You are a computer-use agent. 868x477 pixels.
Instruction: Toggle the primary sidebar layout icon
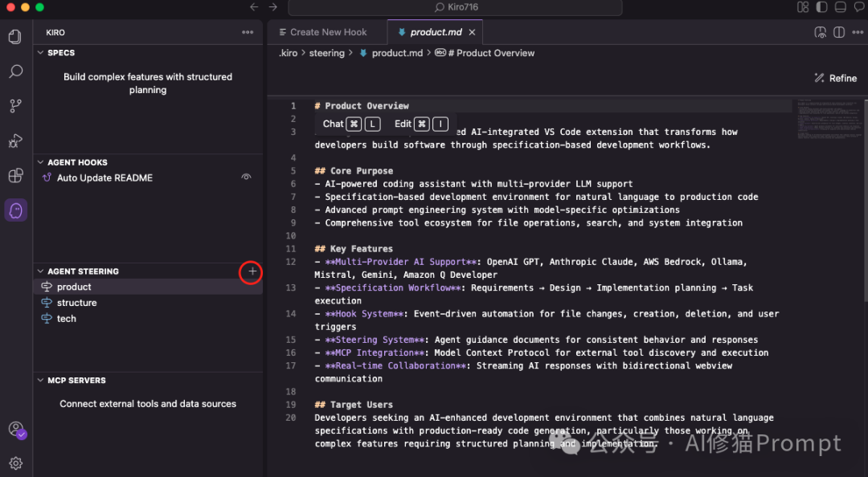pos(821,7)
